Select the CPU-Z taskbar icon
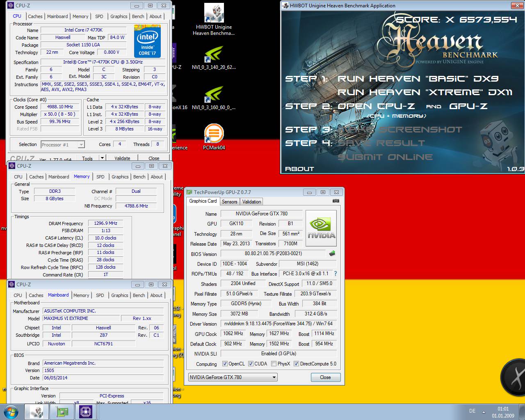525x420 pixels. (x=86, y=412)
